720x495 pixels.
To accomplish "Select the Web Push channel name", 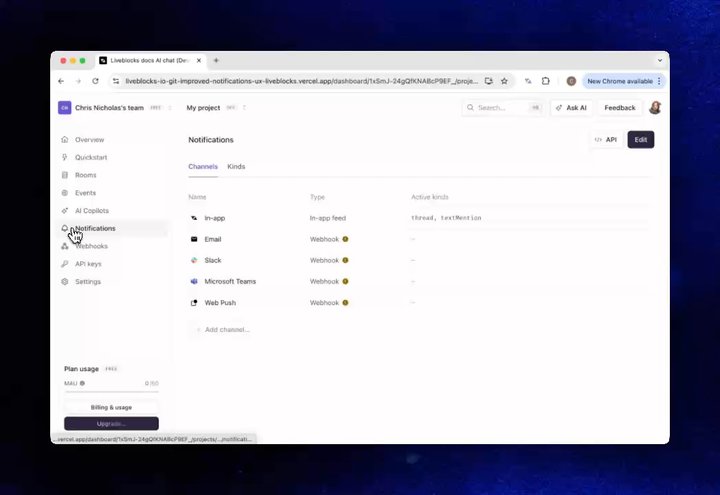I will 220,303.
